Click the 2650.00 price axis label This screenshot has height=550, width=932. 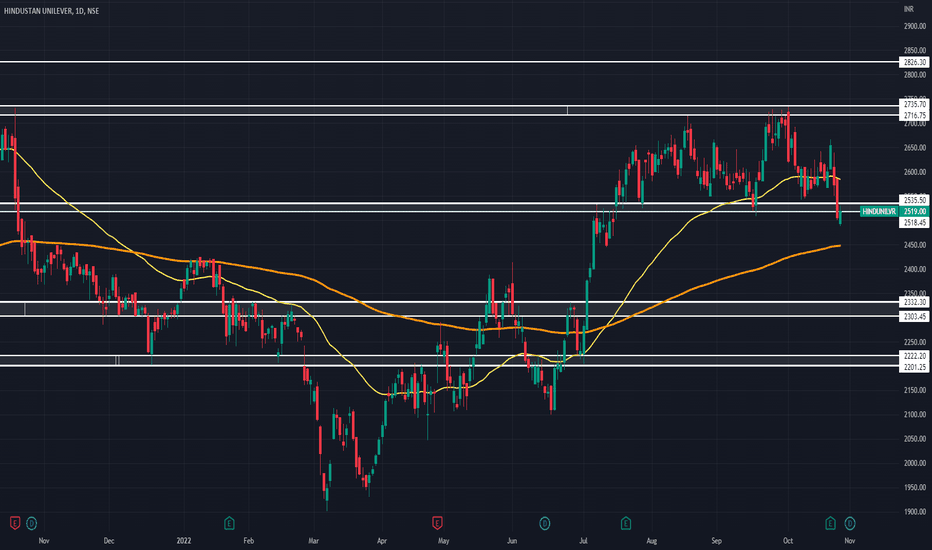915,147
